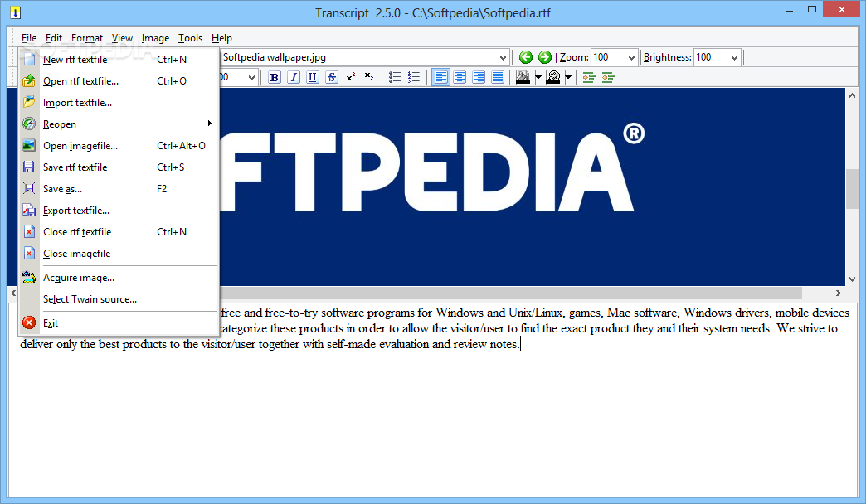Image resolution: width=866 pixels, height=504 pixels.
Task: Click the Open rtf textfile folder icon
Action: click(29, 80)
